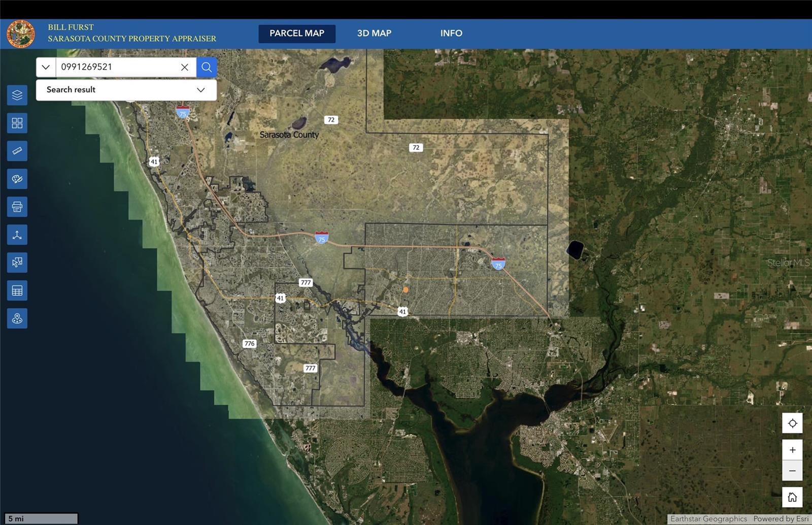Click the Powered by Esri link
The image size is (812, 525).
[781, 519]
